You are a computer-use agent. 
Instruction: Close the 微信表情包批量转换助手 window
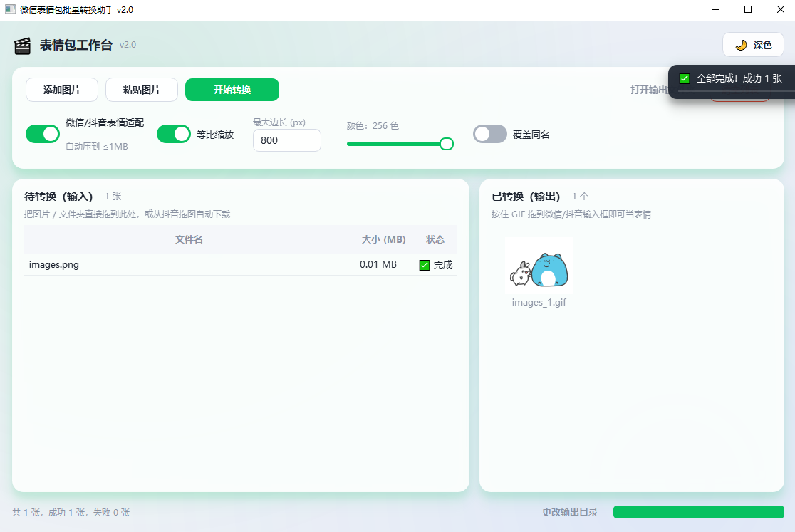(x=780, y=10)
